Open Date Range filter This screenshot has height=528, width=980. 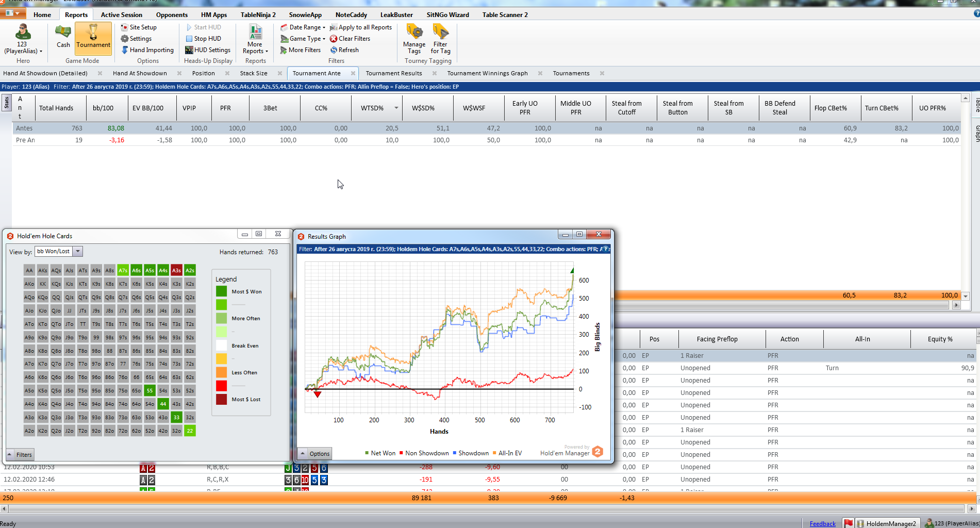[303, 27]
